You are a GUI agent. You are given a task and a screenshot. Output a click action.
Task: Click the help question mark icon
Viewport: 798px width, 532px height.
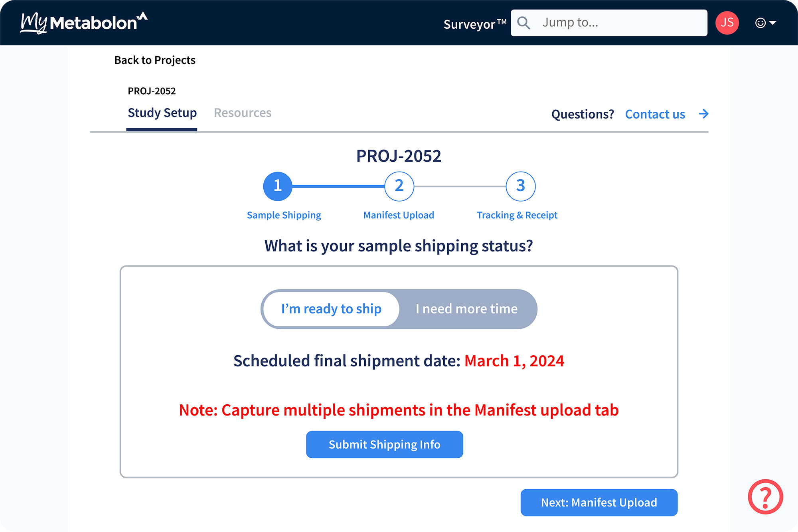pyautogui.click(x=765, y=497)
